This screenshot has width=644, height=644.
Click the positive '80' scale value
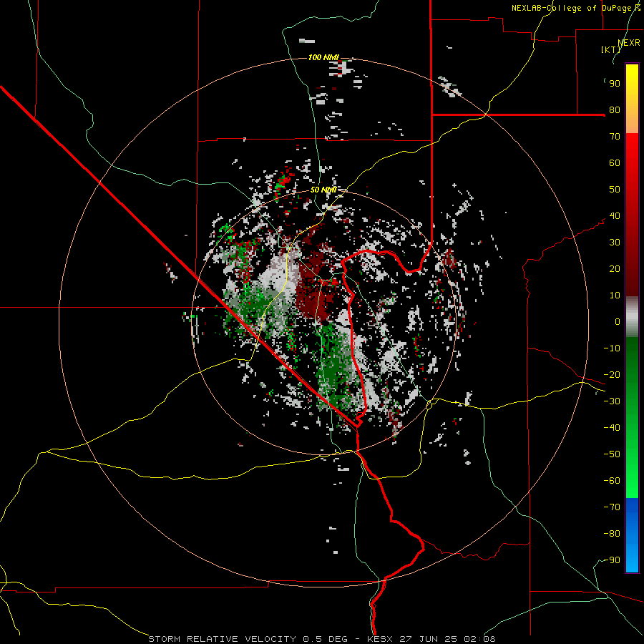615,110
